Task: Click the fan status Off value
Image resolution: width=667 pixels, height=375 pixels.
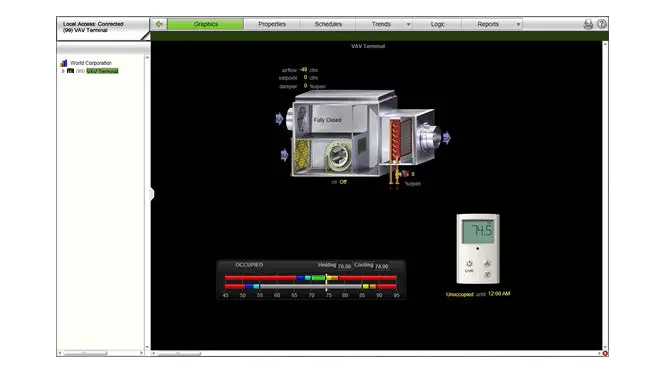Action: tap(343, 182)
